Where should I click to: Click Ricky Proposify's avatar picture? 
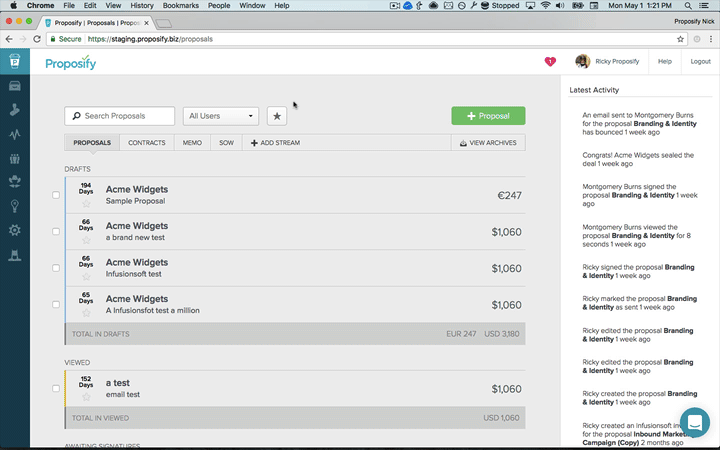click(583, 61)
